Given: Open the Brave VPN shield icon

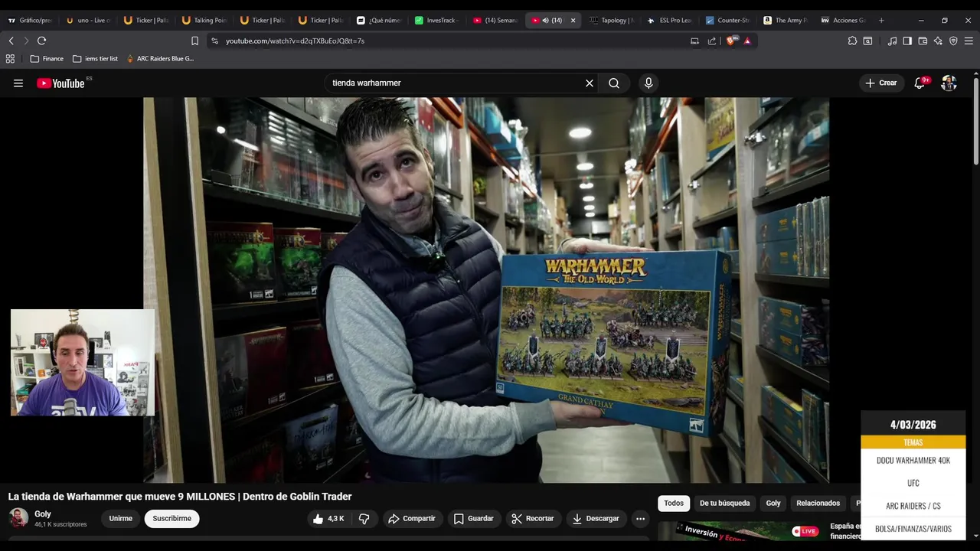Looking at the screenshot, I should tap(953, 41).
